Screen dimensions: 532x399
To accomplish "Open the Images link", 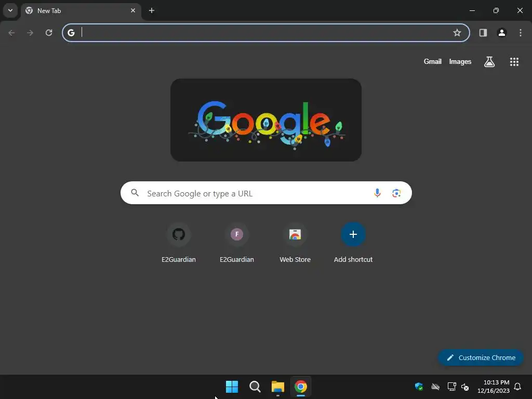I will (460, 61).
